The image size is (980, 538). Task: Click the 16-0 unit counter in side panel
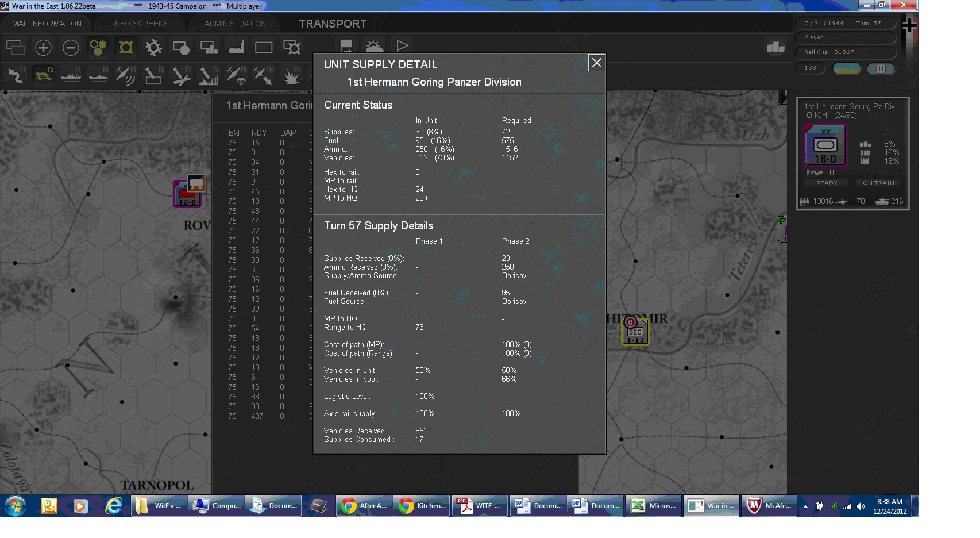coord(825,145)
